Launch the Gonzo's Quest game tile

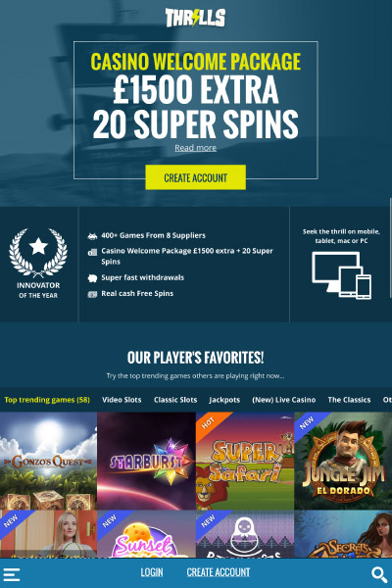[x=48, y=461]
